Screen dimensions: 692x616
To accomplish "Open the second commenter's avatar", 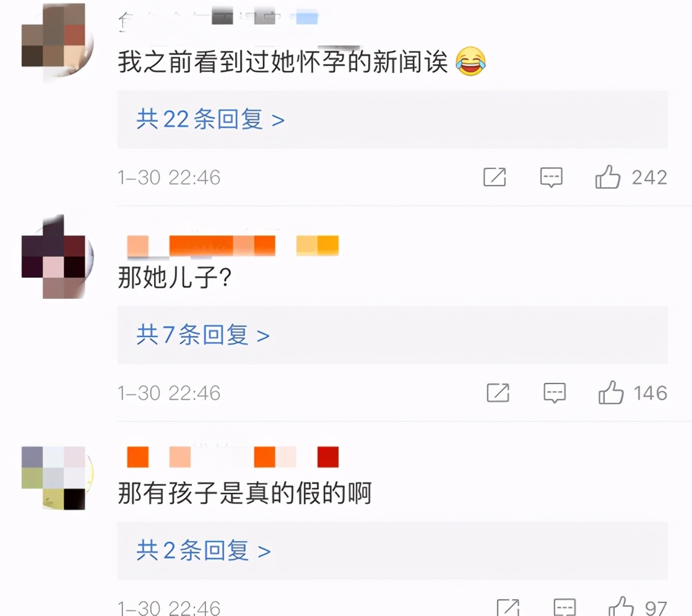I will 58,257.
